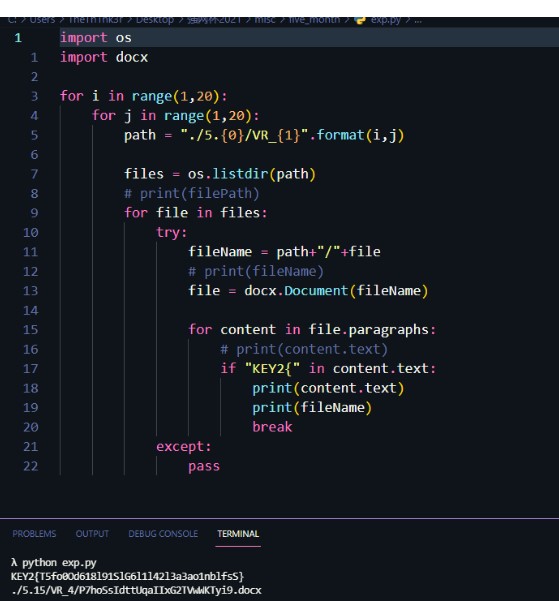Select the TERMINAL tab
The height and width of the screenshot is (601, 559).
coord(238,534)
